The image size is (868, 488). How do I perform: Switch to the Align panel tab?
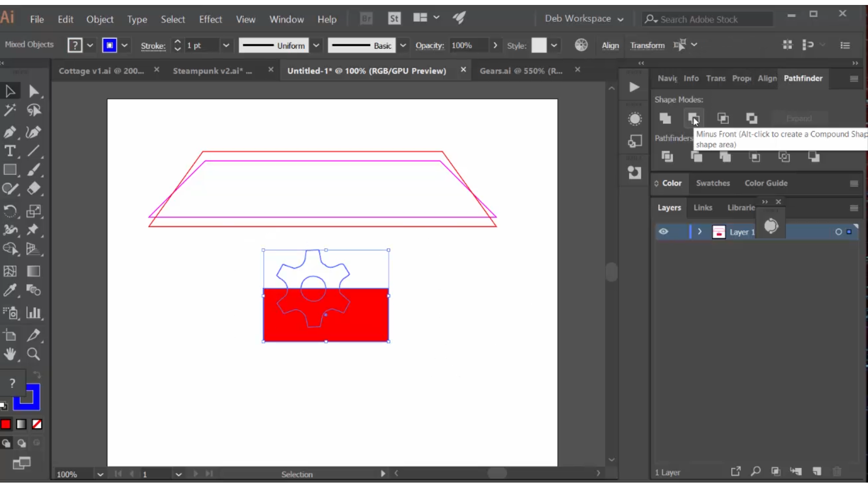767,78
